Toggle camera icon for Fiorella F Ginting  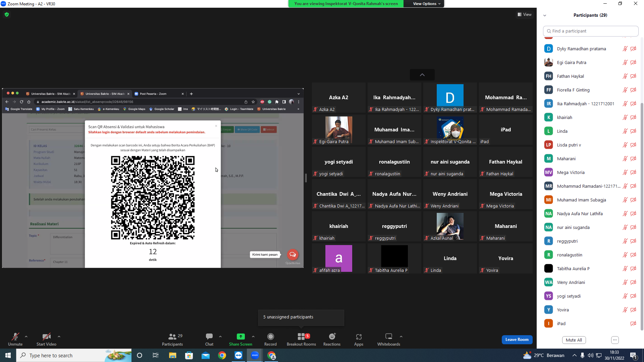(x=633, y=90)
